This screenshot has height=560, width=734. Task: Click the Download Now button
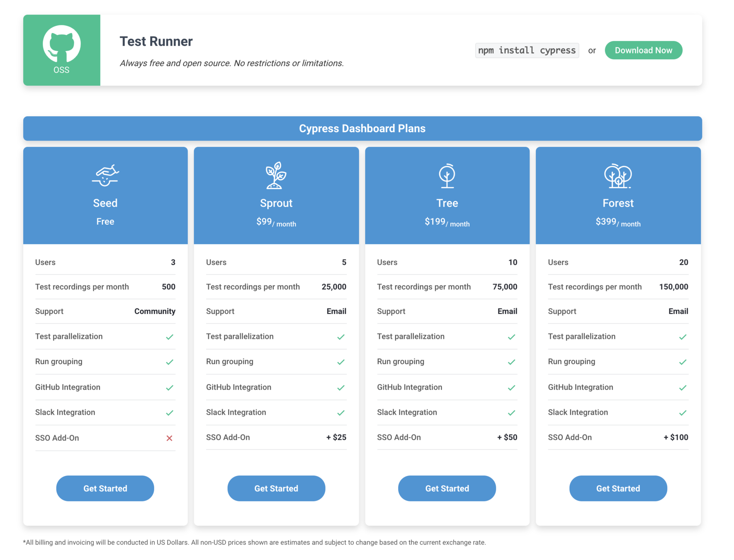(643, 50)
